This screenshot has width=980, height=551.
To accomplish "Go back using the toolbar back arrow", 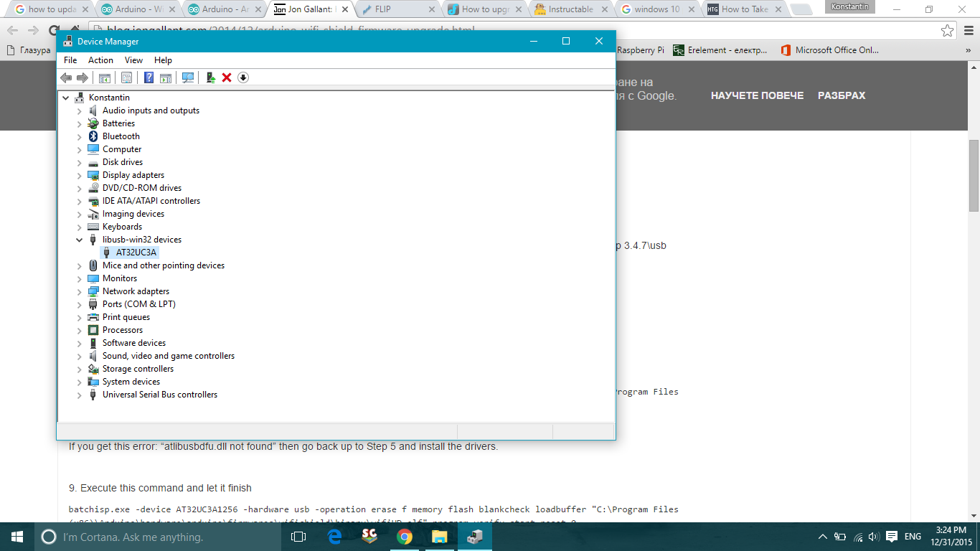I will click(x=66, y=77).
